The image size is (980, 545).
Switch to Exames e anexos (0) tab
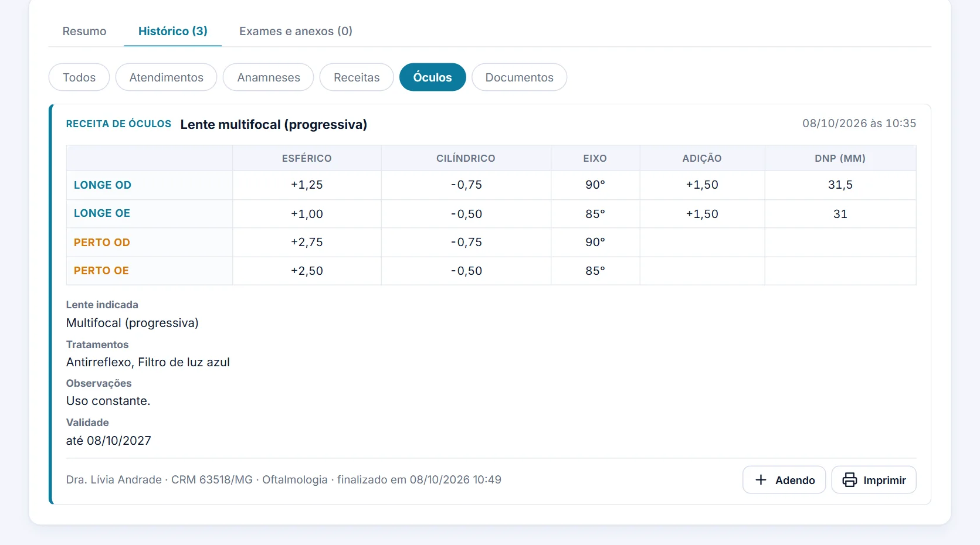296,31
